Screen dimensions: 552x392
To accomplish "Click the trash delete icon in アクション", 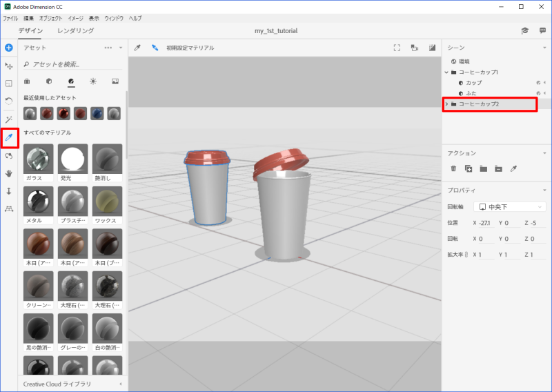I will point(453,168).
